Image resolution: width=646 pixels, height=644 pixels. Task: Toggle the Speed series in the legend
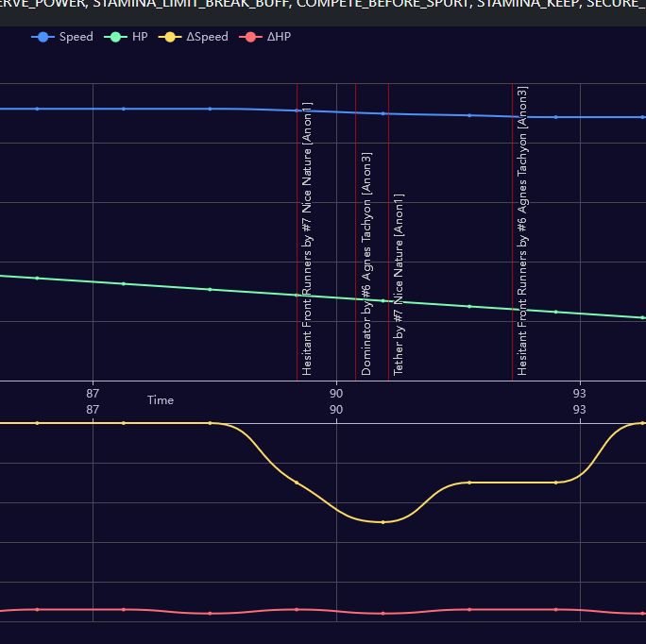tap(62, 37)
